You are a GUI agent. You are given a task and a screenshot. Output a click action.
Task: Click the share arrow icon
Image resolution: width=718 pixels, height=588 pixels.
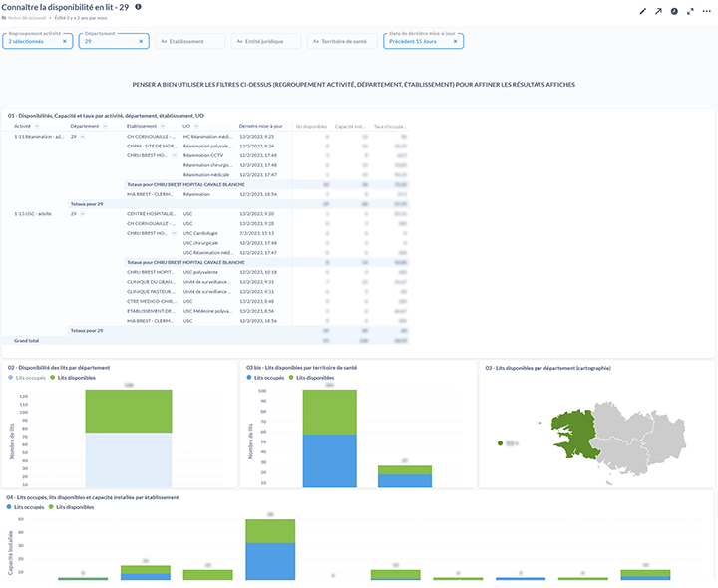coord(658,11)
